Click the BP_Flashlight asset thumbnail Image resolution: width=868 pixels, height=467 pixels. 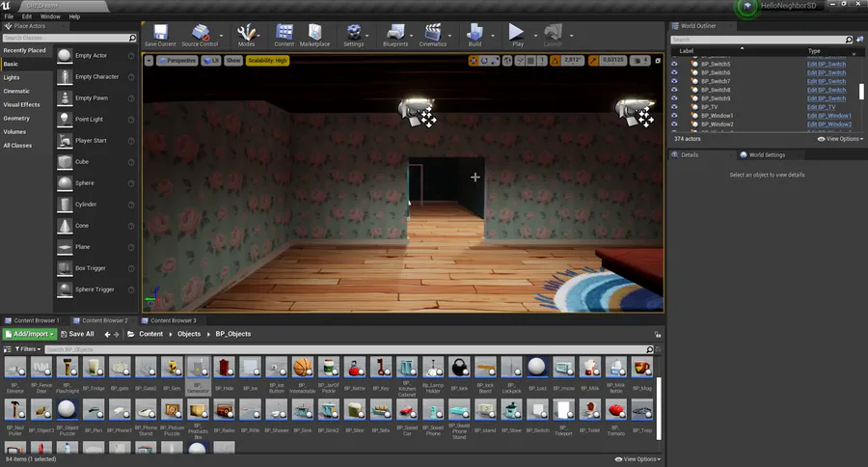(x=68, y=368)
